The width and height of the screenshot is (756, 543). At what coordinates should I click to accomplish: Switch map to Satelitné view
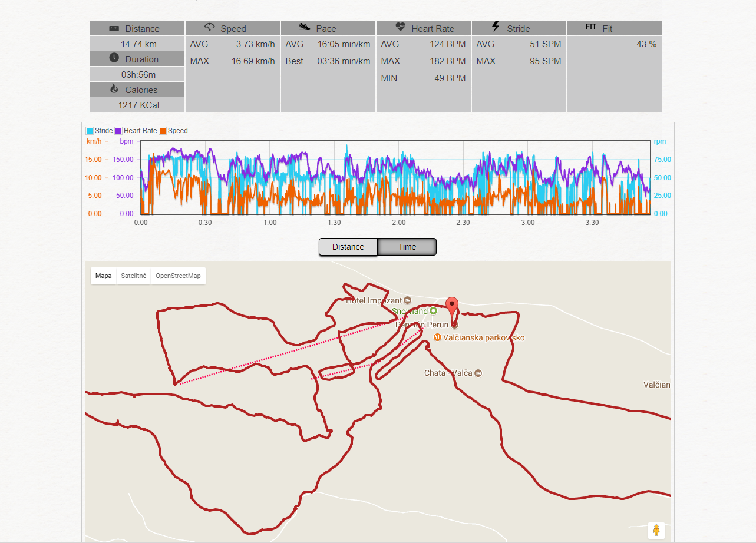click(134, 276)
